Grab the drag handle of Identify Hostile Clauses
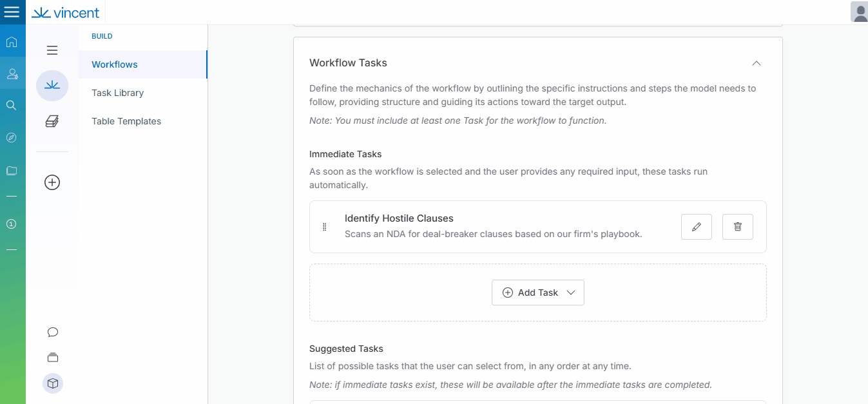 [x=324, y=227]
